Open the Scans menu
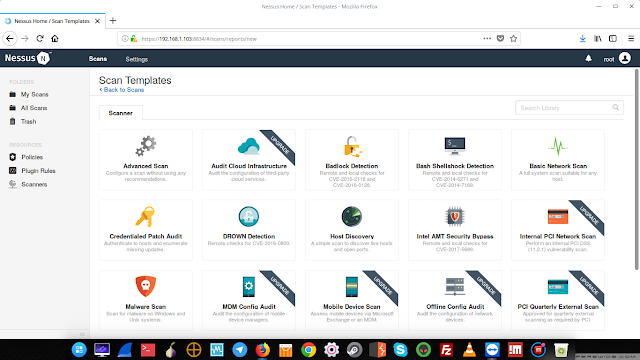 98,59
